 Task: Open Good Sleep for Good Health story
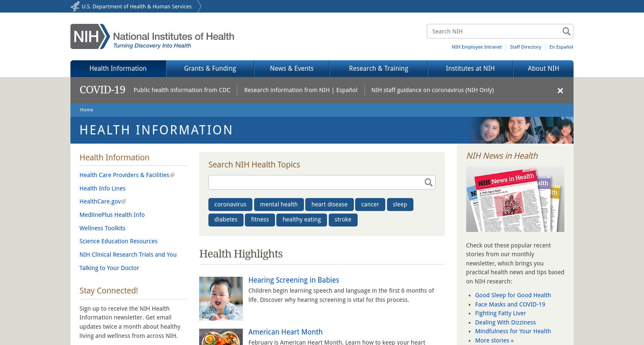point(513,295)
